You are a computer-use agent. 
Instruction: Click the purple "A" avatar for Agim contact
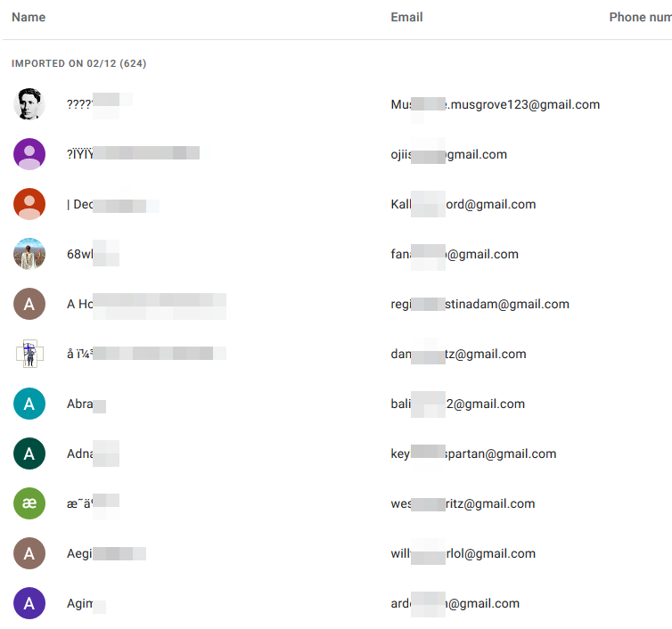tap(29, 603)
